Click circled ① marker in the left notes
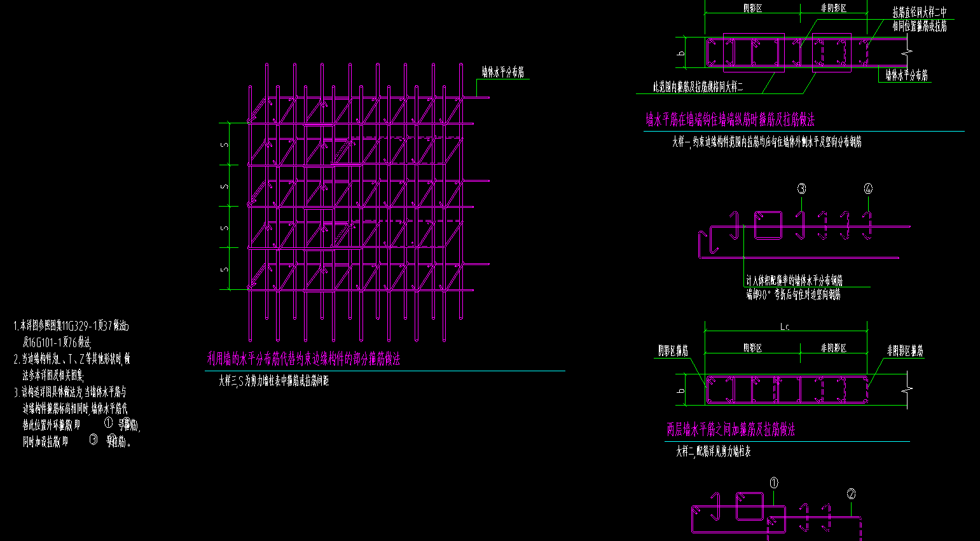 pos(107,422)
